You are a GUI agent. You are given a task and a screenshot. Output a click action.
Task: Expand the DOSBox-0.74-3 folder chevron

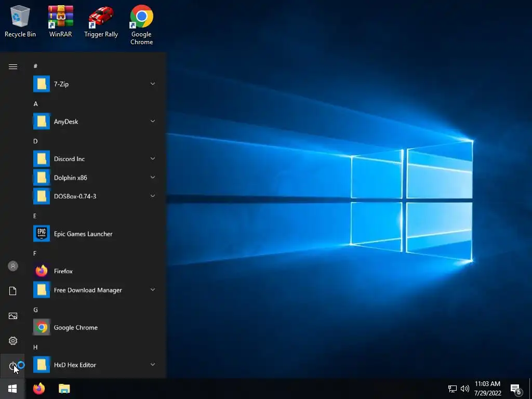[x=153, y=196]
